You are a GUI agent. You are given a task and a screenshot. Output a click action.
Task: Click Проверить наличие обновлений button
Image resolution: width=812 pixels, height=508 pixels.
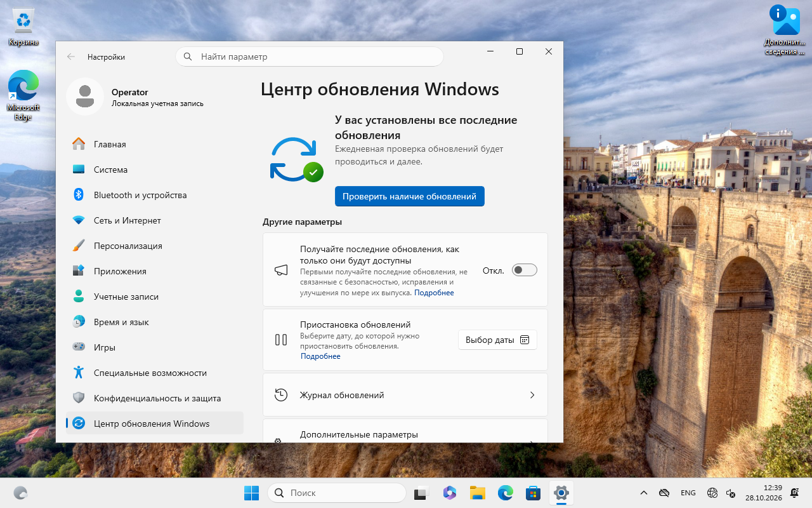(x=410, y=196)
